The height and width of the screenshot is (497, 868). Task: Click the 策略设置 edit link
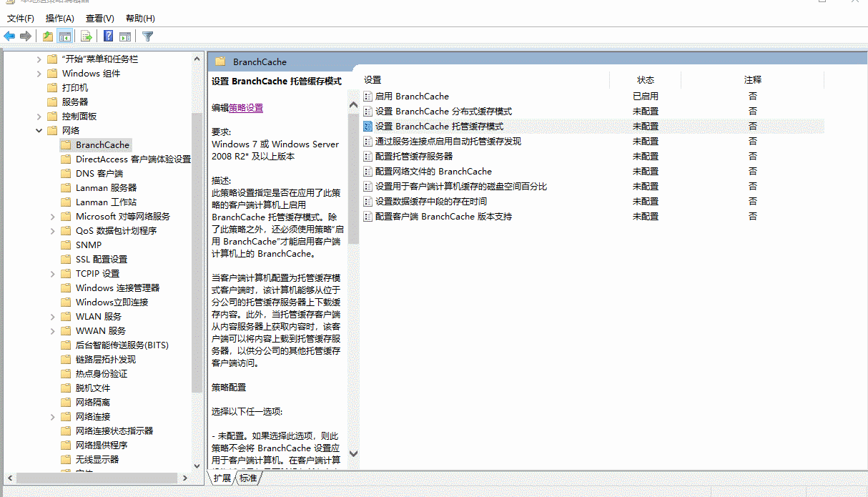pyautogui.click(x=246, y=108)
